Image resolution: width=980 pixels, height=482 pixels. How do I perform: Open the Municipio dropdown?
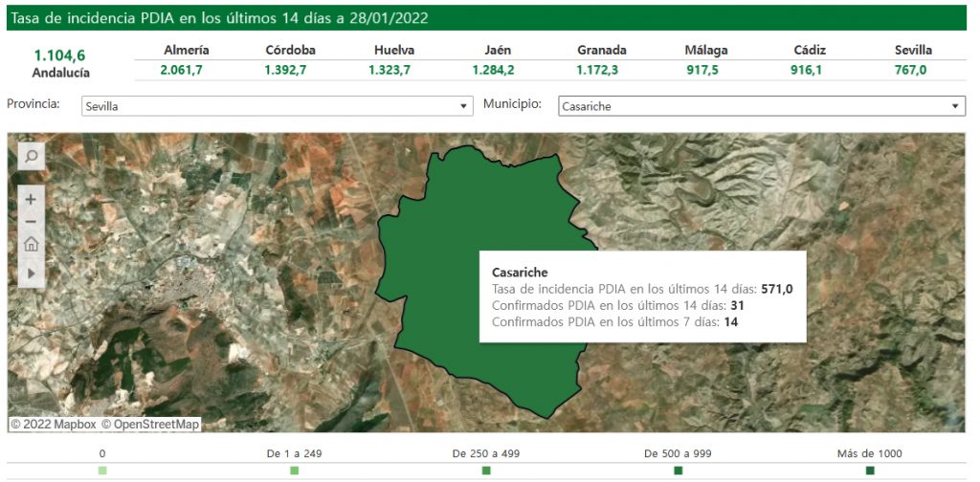coord(761,106)
